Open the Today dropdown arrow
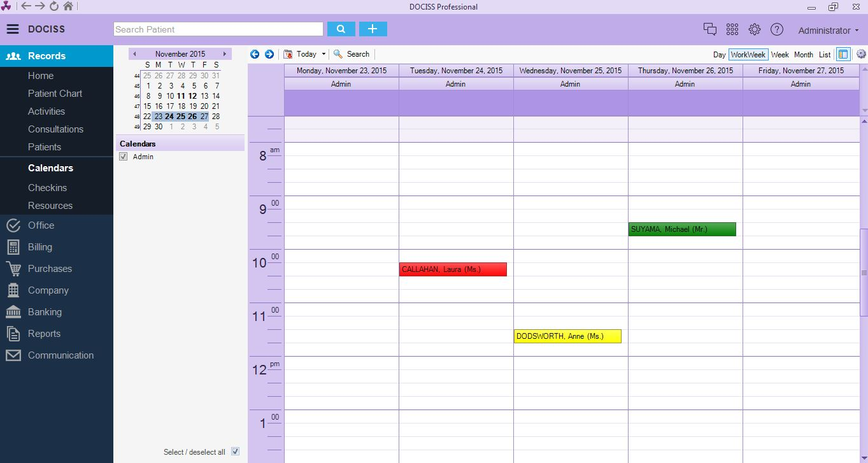The image size is (868, 463). (324, 54)
